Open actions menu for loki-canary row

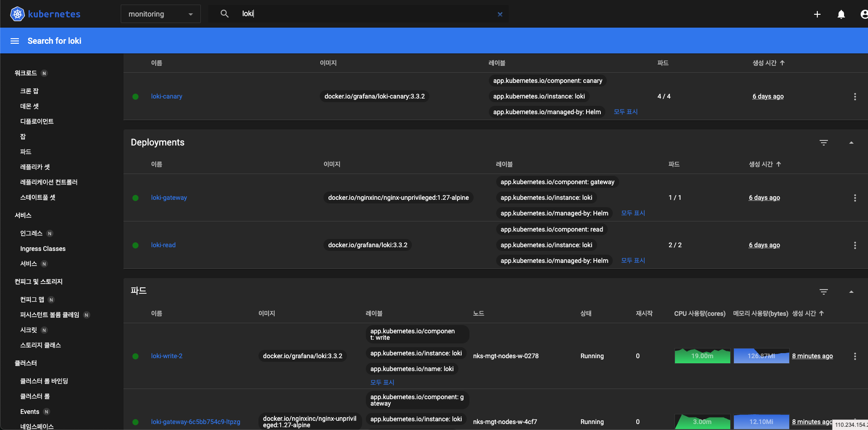[855, 97]
